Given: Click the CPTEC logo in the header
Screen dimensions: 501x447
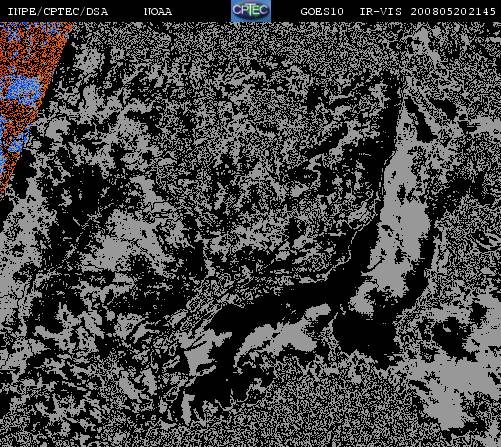Looking at the screenshot, I should coord(251,11).
